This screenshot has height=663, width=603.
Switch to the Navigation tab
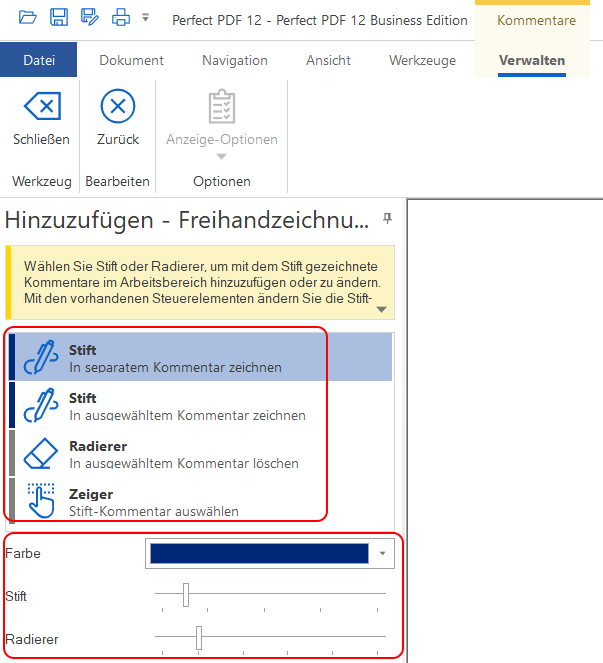(x=235, y=60)
